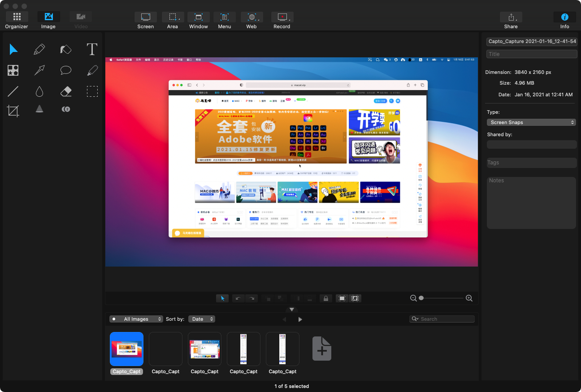Capture a Menu
Viewport: 581px width, 392px height.
(x=225, y=21)
